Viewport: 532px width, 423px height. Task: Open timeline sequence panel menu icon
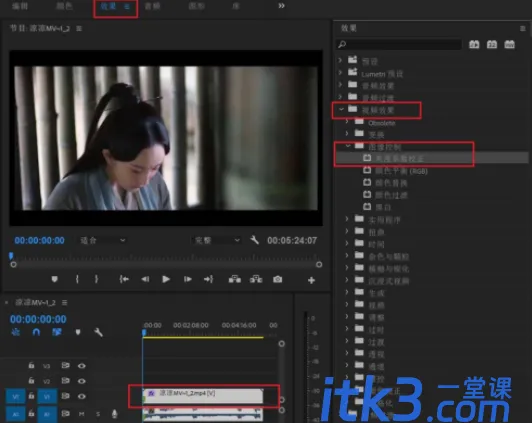click(64, 302)
